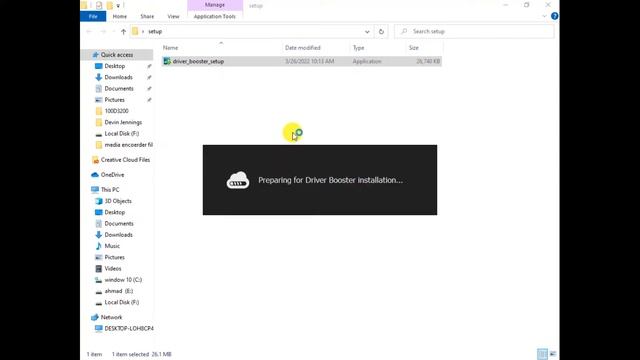The height and width of the screenshot is (360, 640).
Task: Select Quick access in navigation pane
Action: point(117,55)
